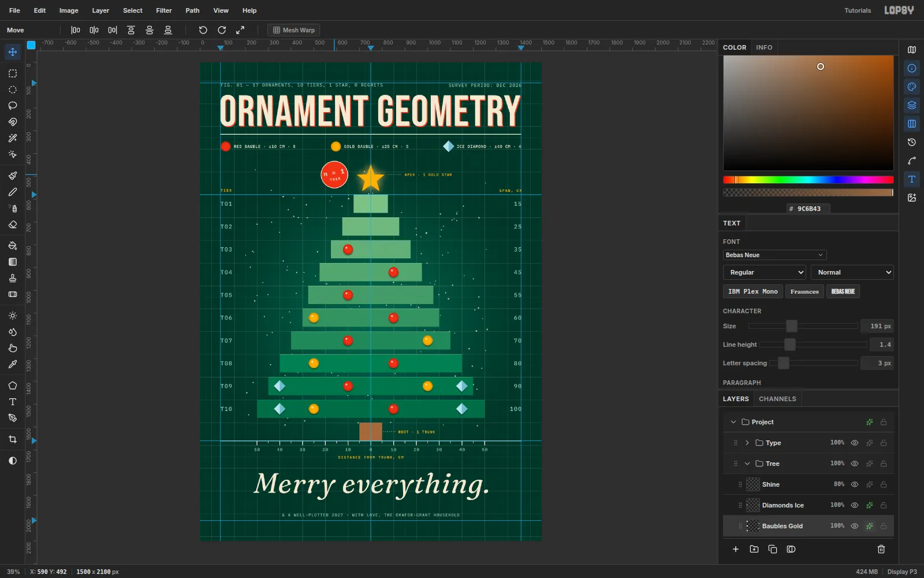The width and height of the screenshot is (924, 578).
Task: Select the Elliptical Marquee tool
Action: pyautogui.click(x=13, y=90)
